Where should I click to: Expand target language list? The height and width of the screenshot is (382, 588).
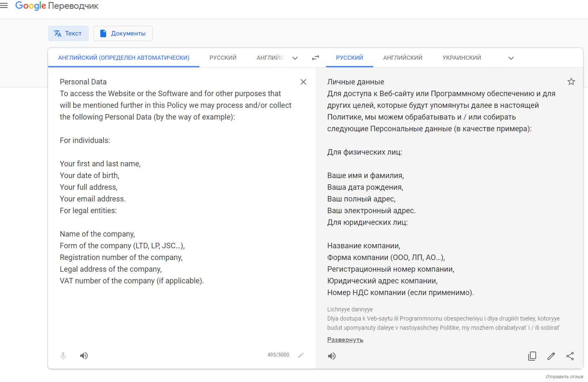[x=511, y=58]
